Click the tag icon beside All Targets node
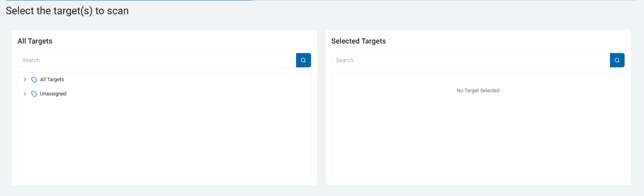Image resolution: width=644 pixels, height=196 pixels. pyautogui.click(x=34, y=80)
